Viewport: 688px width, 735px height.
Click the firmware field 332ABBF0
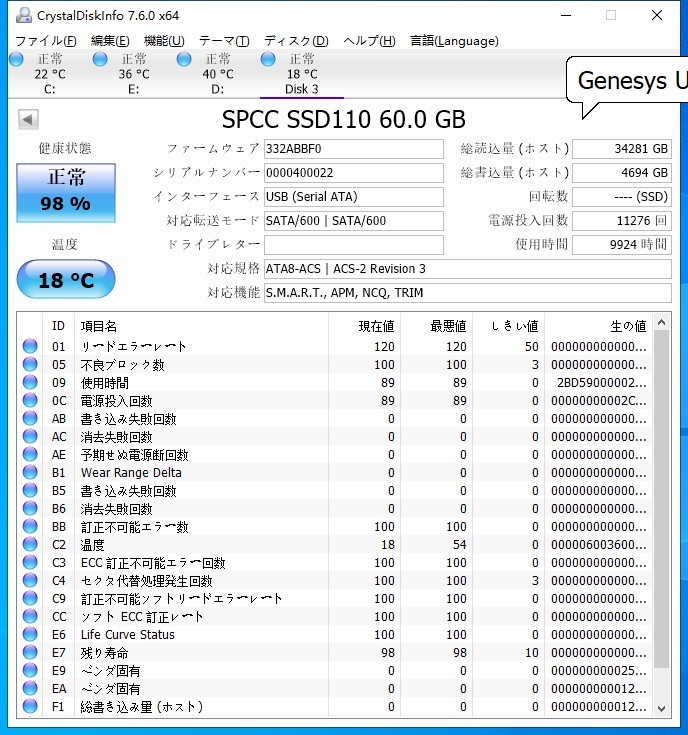point(354,149)
